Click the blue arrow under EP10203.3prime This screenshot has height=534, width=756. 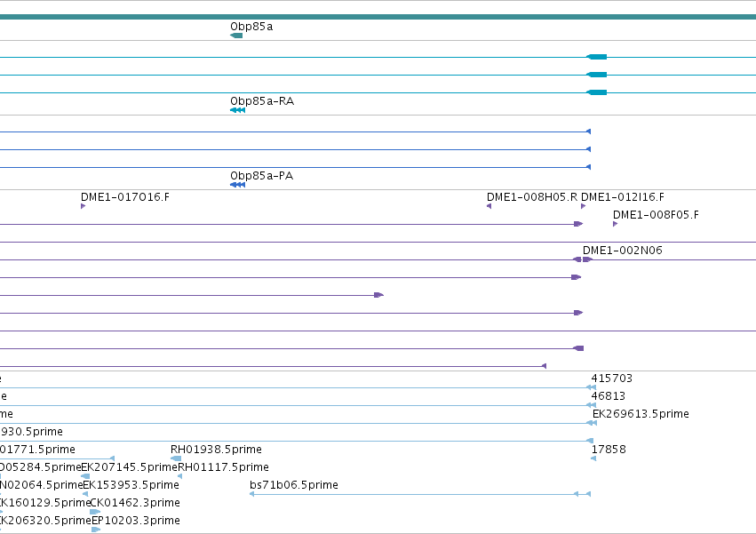(x=96, y=530)
